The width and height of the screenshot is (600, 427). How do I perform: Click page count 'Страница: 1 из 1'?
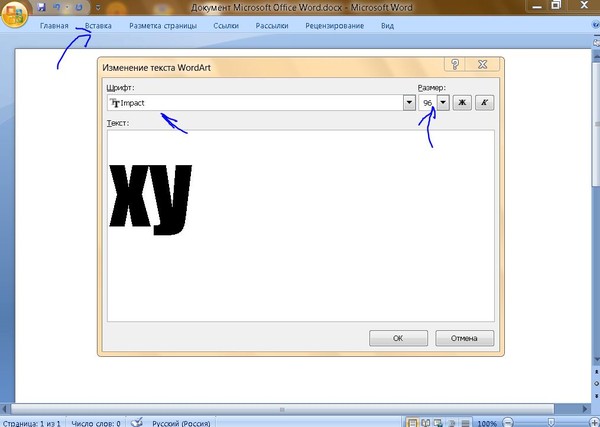[x=32, y=423]
